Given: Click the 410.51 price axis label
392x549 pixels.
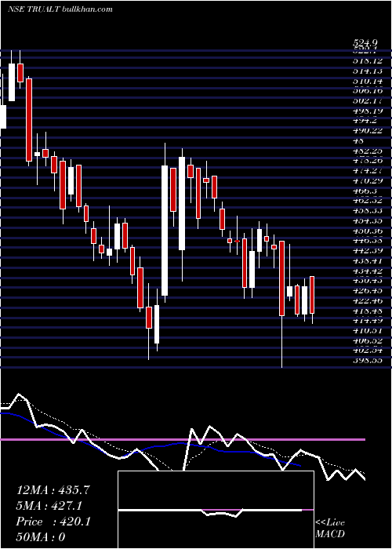Looking at the screenshot, I should coord(368,330).
